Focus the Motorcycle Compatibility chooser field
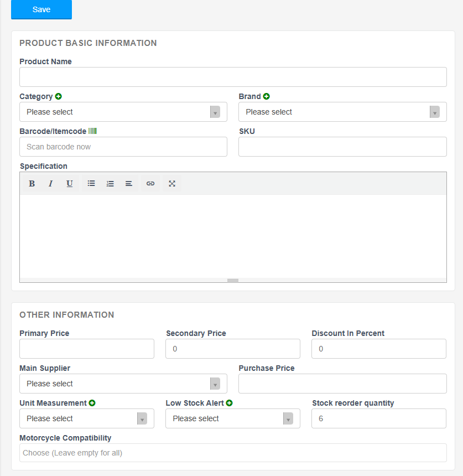Image resolution: width=463 pixels, height=476 pixels. (x=233, y=453)
